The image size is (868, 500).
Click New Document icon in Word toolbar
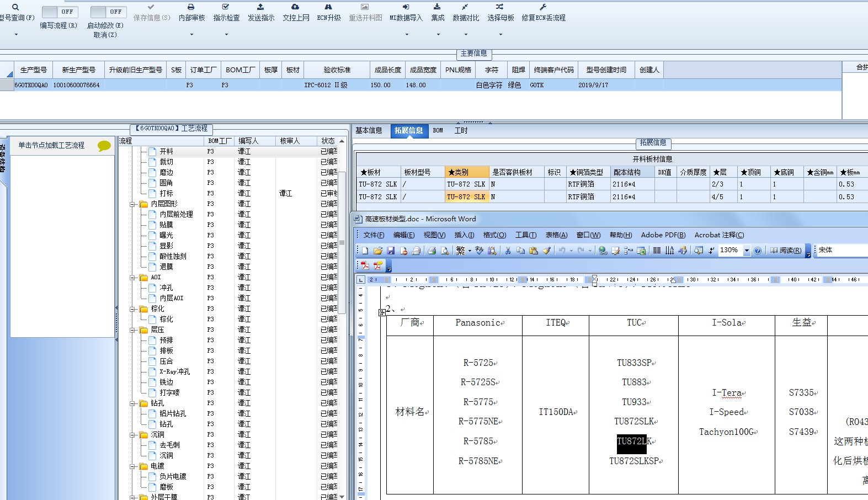[x=365, y=251]
